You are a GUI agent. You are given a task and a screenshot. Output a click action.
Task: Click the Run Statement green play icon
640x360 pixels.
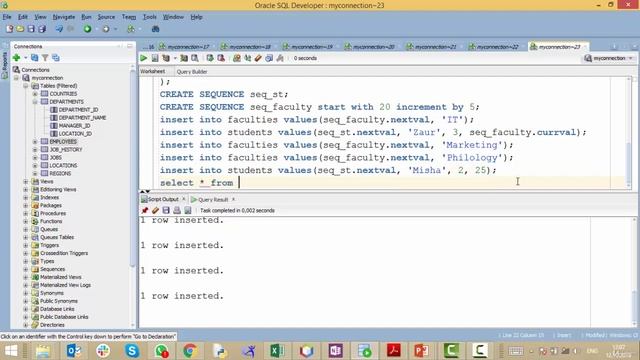144,58
